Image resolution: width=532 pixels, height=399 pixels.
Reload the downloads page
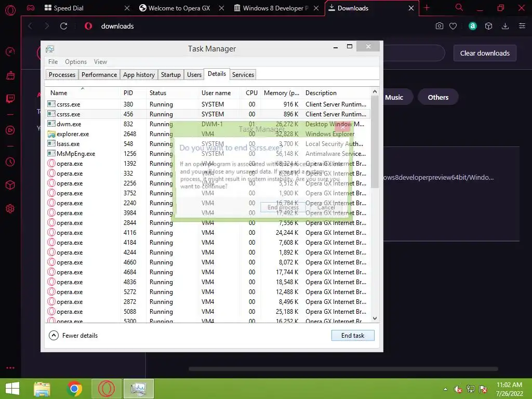[63, 26]
